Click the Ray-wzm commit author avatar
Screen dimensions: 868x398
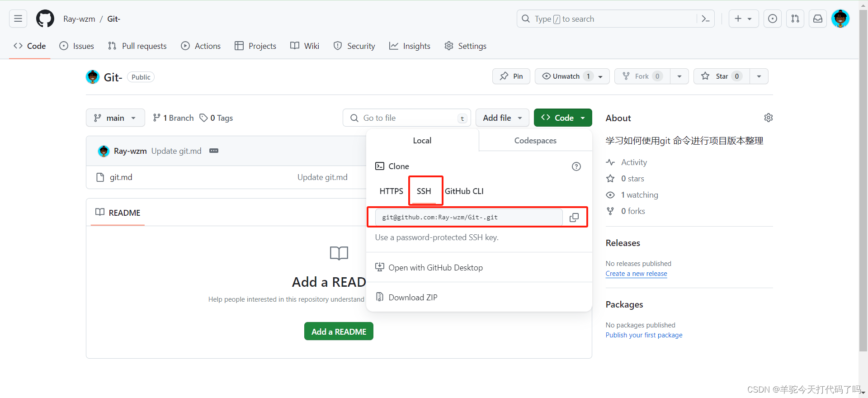click(104, 151)
